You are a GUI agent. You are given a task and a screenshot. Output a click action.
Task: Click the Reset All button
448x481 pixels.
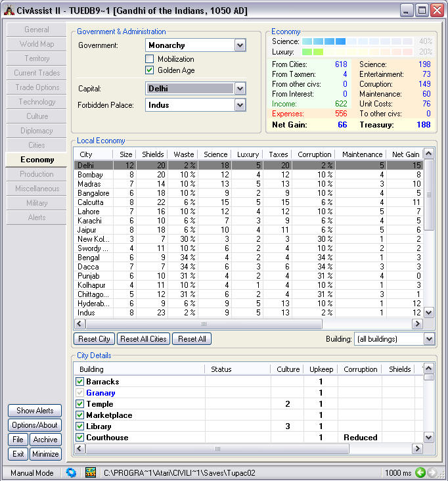click(192, 339)
